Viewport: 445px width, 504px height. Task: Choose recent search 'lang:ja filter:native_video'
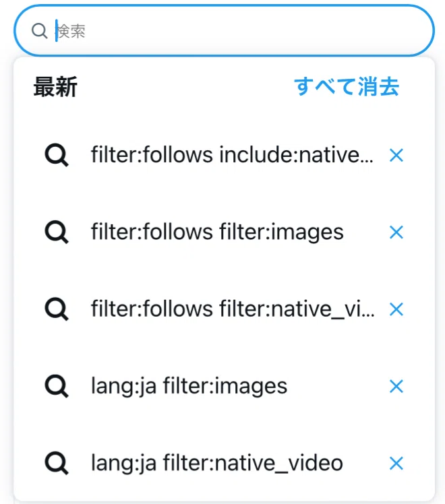coord(217,463)
